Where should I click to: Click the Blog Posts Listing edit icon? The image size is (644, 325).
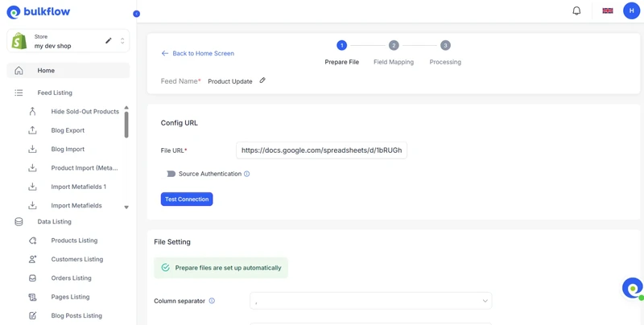click(x=32, y=315)
